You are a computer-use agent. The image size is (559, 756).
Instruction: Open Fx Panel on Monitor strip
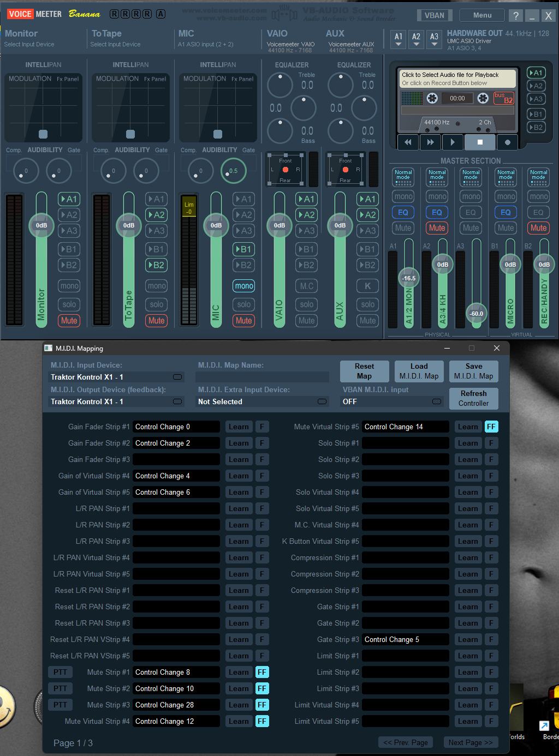click(68, 79)
